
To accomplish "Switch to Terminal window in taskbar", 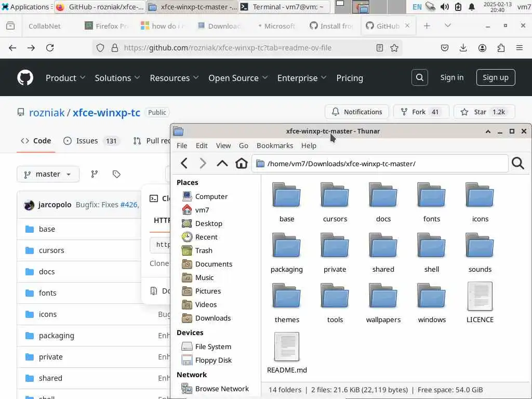I will (x=284, y=7).
